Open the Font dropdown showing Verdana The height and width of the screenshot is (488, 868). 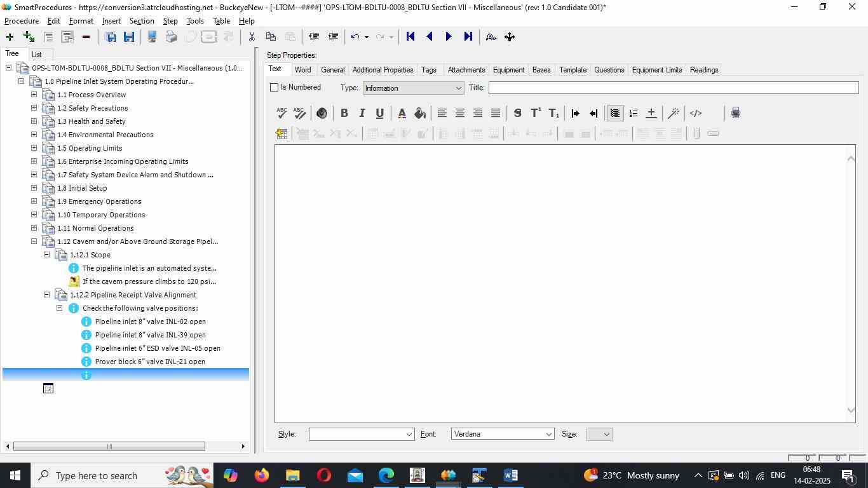click(503, 434)
